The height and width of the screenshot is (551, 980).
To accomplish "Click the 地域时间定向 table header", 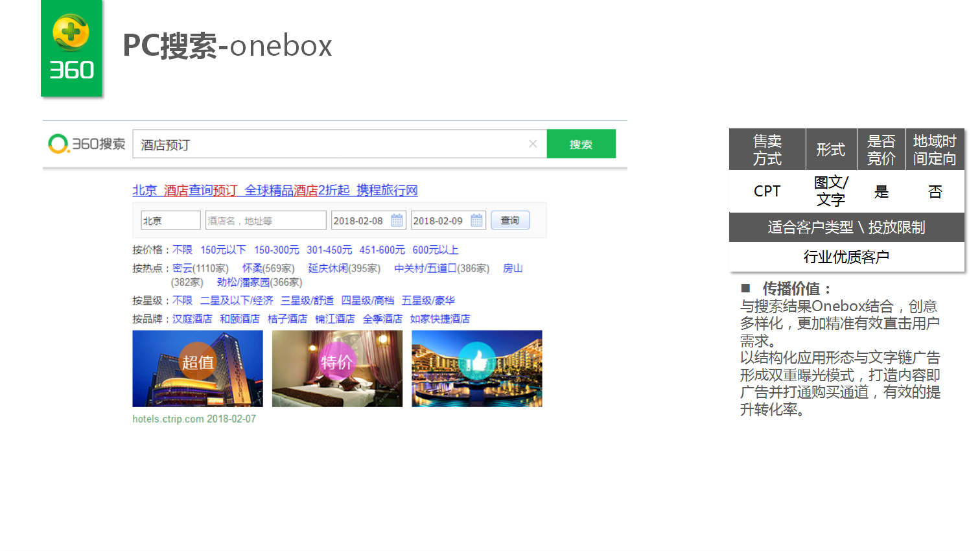I will coord(935,150).
